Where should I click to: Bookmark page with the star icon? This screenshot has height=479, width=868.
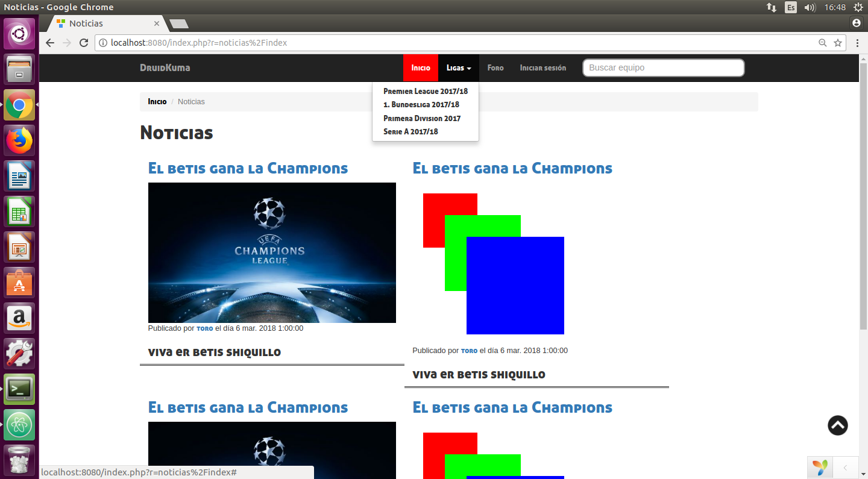pyautogui.click(x=837, y=43)
